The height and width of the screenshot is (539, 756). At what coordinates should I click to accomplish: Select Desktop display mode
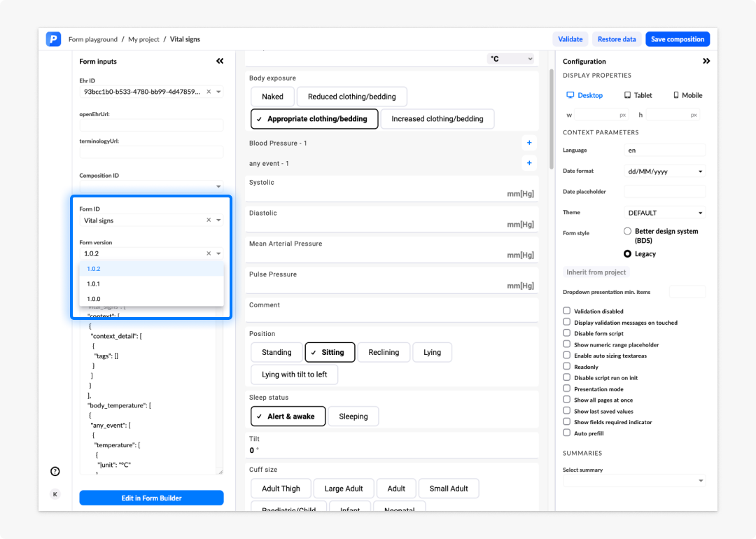point(584,95)
